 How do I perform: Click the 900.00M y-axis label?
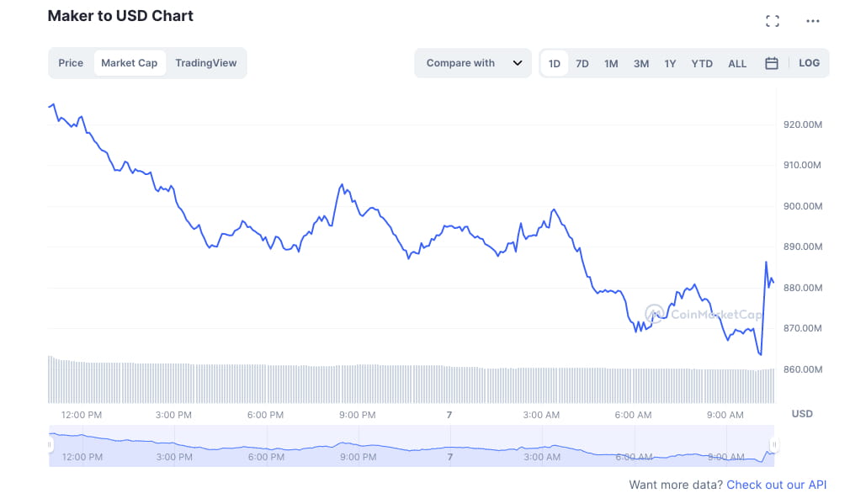[x=803, y=206]
